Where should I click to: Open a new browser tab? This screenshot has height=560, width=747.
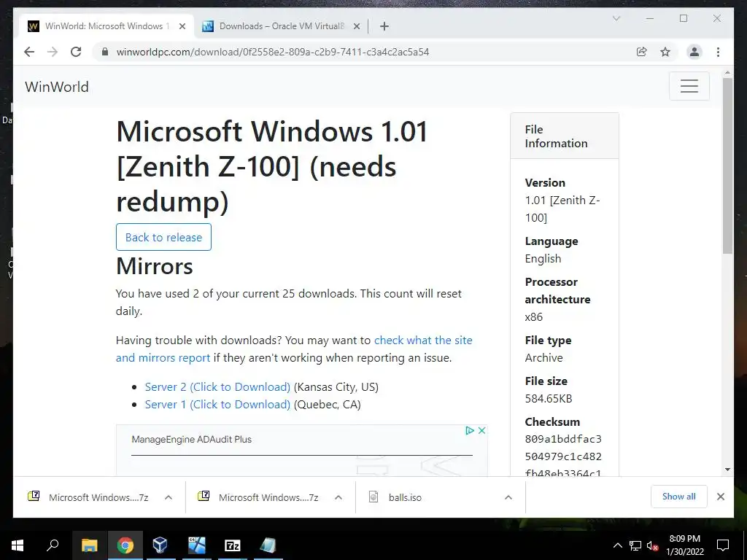coord(384,26)
